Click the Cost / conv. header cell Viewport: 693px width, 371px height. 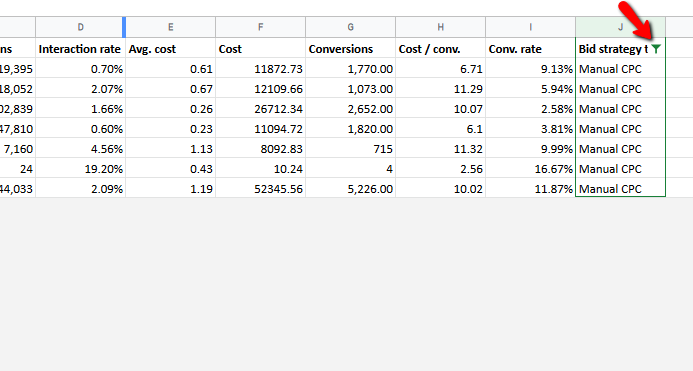point(441,49)
